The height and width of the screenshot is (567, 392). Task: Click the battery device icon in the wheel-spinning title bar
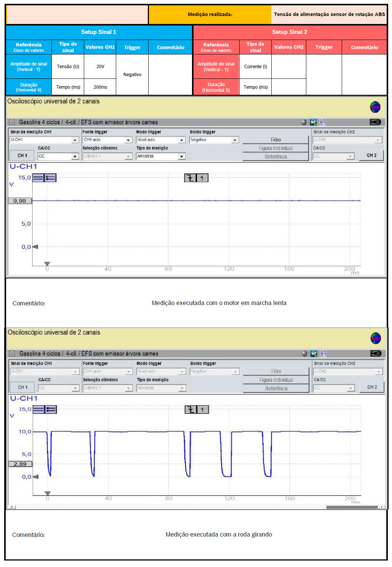pos(375,353)
